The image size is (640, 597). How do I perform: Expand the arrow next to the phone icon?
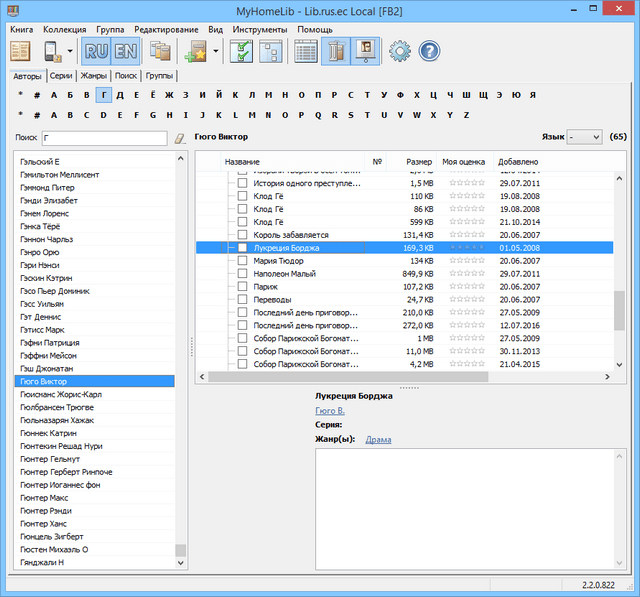pyautogui.click(x=71, y=50)
